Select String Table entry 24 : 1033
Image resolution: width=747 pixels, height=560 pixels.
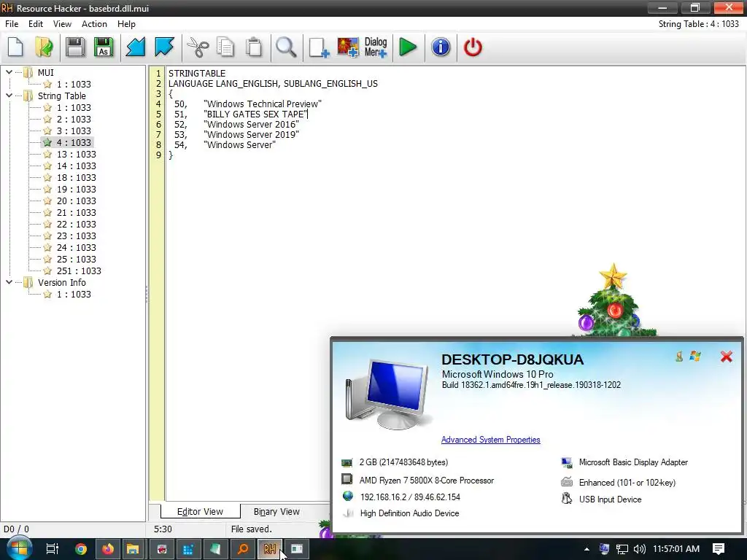[76, 248]
